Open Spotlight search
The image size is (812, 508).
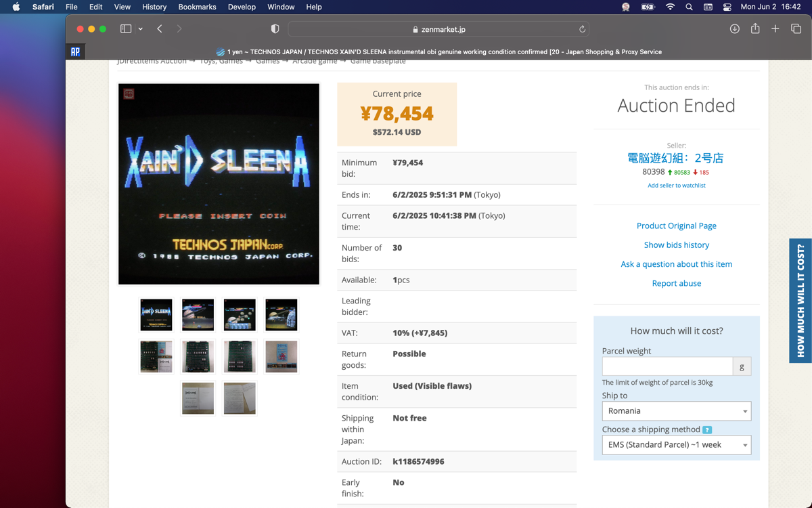point(689,7)
